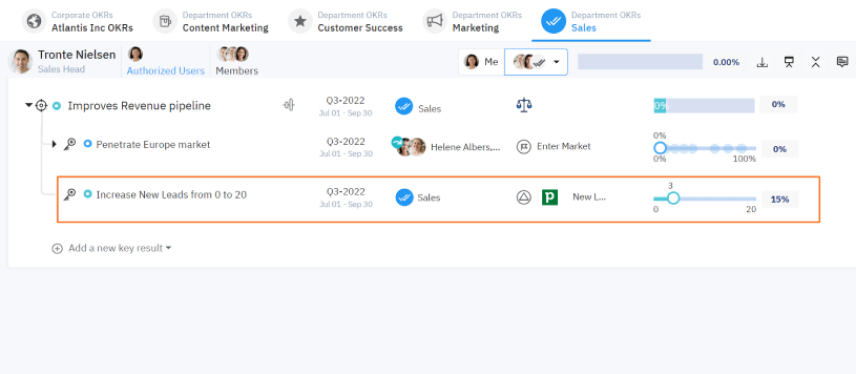Click the 0% badge of Improves Revenue pipeline
This screenshot has height=374, width=856.
pos(778,104)
